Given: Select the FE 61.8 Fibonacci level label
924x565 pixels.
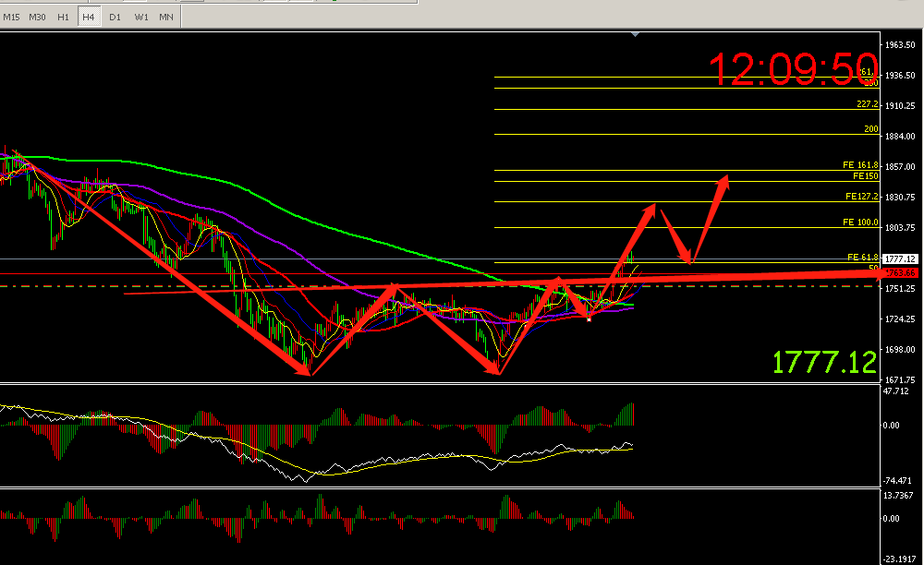Looking at the screenshot, I should point(863,258).
